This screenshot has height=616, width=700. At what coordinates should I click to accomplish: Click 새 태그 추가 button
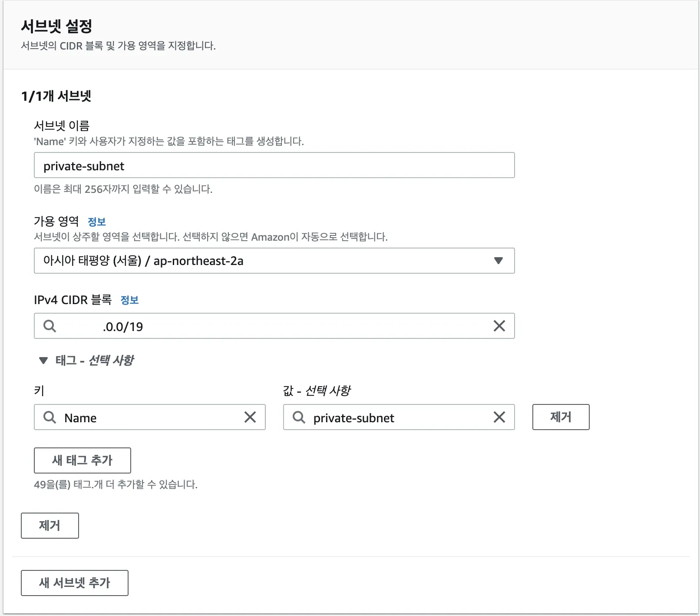[83, 460]
